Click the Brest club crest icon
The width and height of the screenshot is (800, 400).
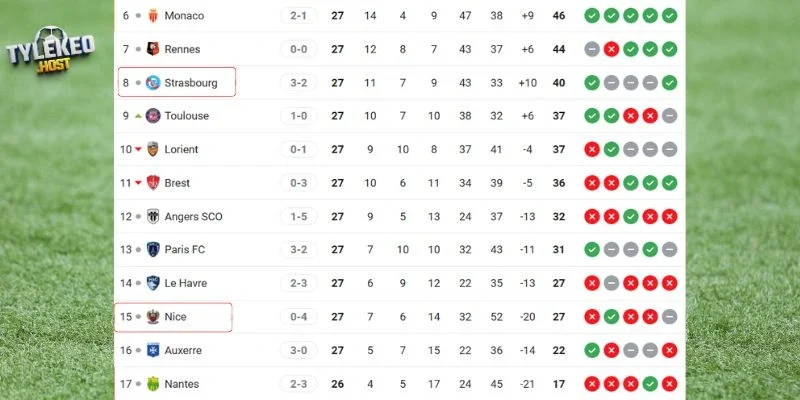coord(153,183)
